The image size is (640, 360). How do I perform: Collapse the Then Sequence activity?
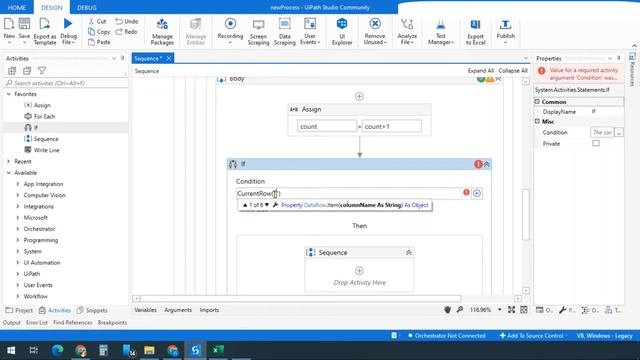[x=409, y=253]
